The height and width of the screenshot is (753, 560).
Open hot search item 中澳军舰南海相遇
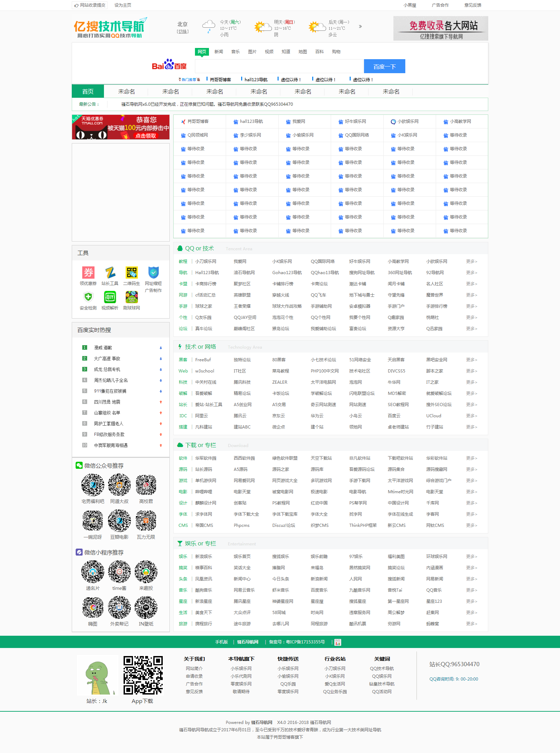[x=111, y=445]
